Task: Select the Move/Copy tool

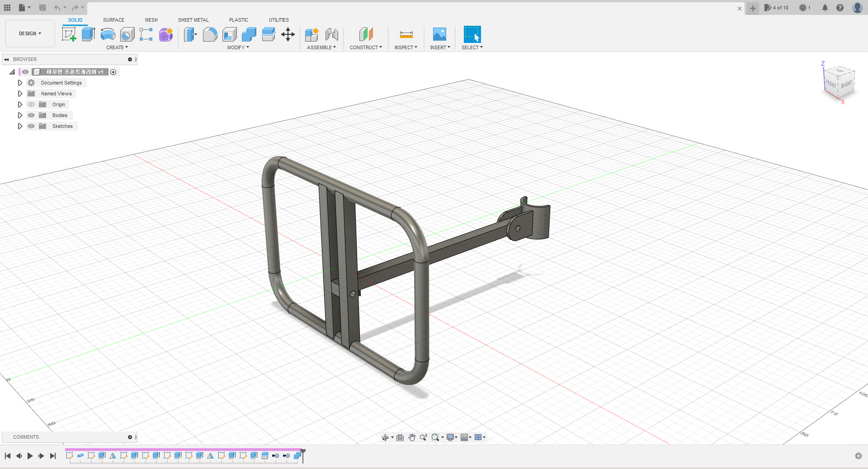Action: [288, 34]
